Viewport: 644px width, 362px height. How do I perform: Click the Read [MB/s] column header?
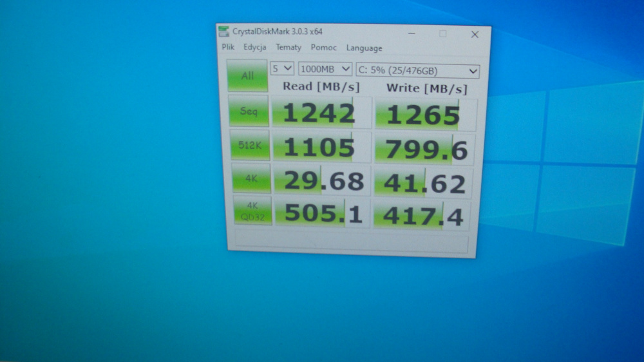coord(321,87)
